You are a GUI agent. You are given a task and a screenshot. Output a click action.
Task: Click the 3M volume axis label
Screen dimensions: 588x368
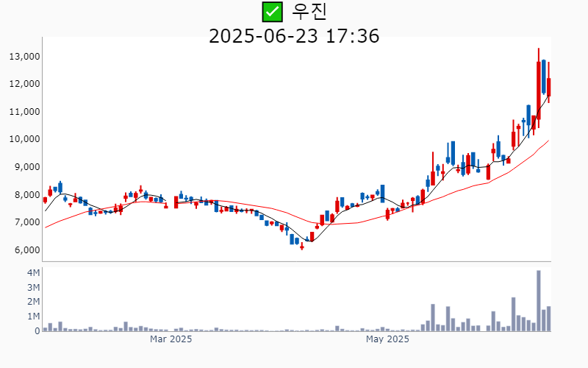click(33, 288)
